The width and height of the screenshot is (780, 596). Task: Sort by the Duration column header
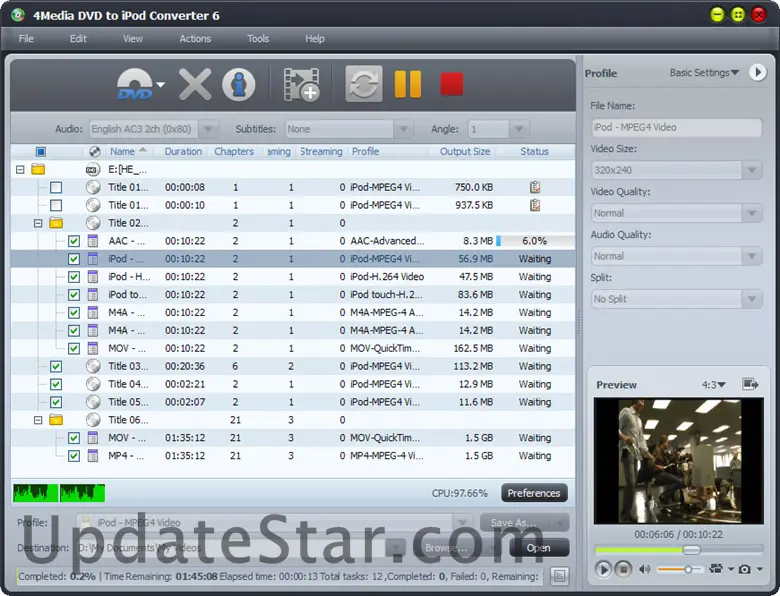pyautogui.click(x=183, y=151)
